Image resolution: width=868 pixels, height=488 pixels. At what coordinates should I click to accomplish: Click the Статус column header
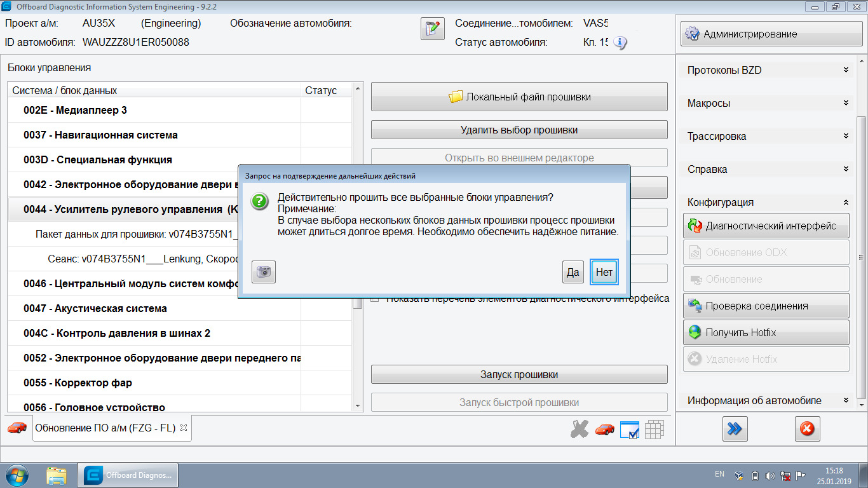(x=326, y=90)
